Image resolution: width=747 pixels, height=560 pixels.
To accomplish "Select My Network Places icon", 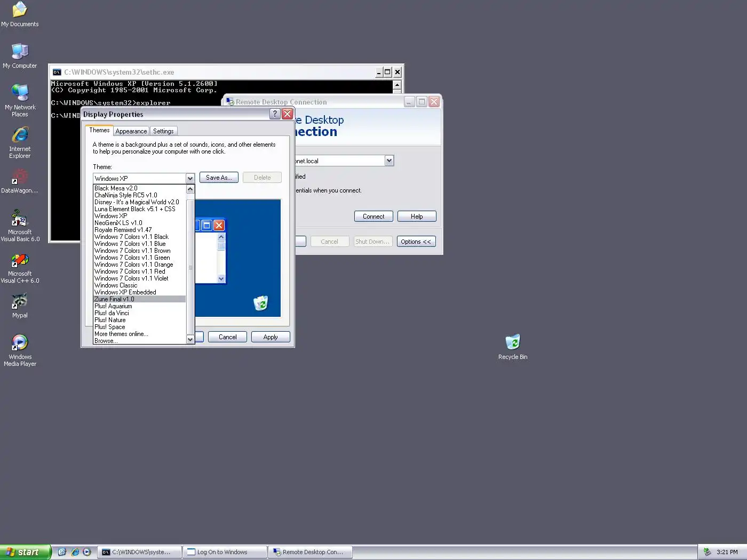I will tap(20, 100).
